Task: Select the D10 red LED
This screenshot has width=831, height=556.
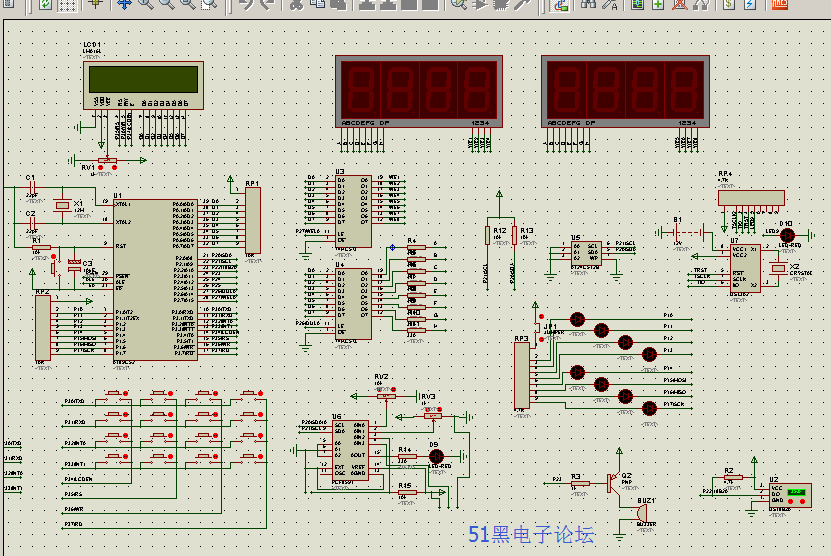Action: tap(788, 235)
